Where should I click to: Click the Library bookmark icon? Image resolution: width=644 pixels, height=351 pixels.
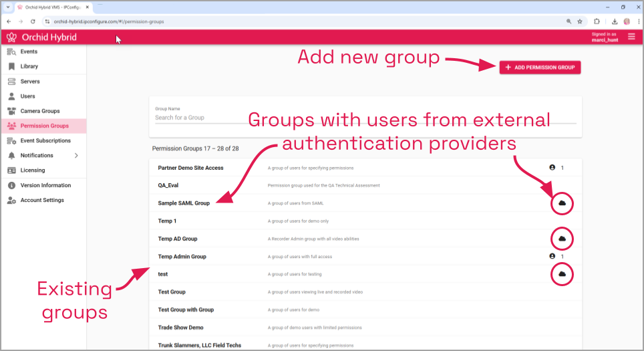11,66
